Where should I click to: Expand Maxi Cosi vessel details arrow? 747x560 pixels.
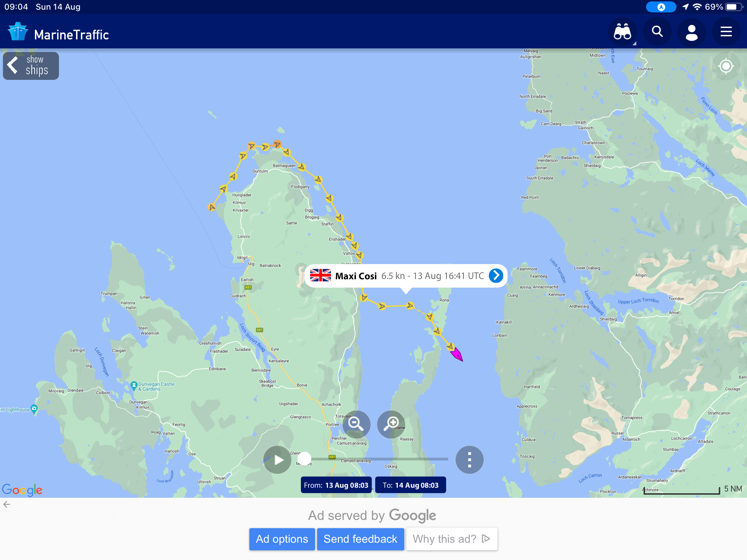496,276
